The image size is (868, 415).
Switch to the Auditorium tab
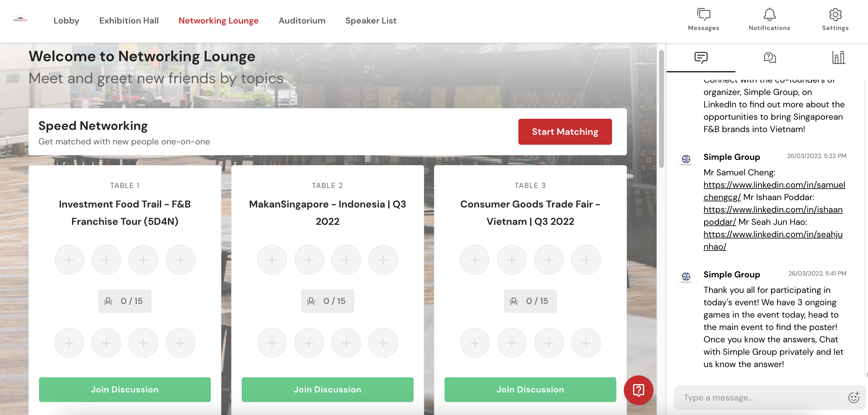click(302, 20)
